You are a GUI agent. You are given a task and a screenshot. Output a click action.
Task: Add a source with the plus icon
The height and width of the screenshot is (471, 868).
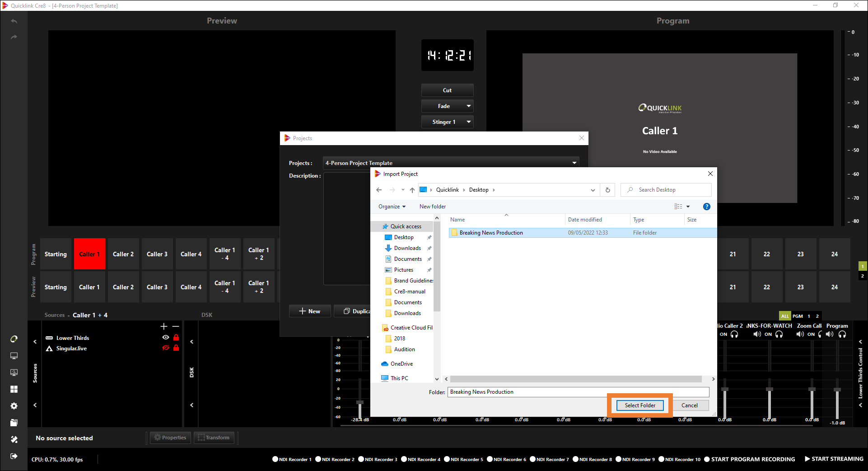pyautogui.click(x=164, y=326)
